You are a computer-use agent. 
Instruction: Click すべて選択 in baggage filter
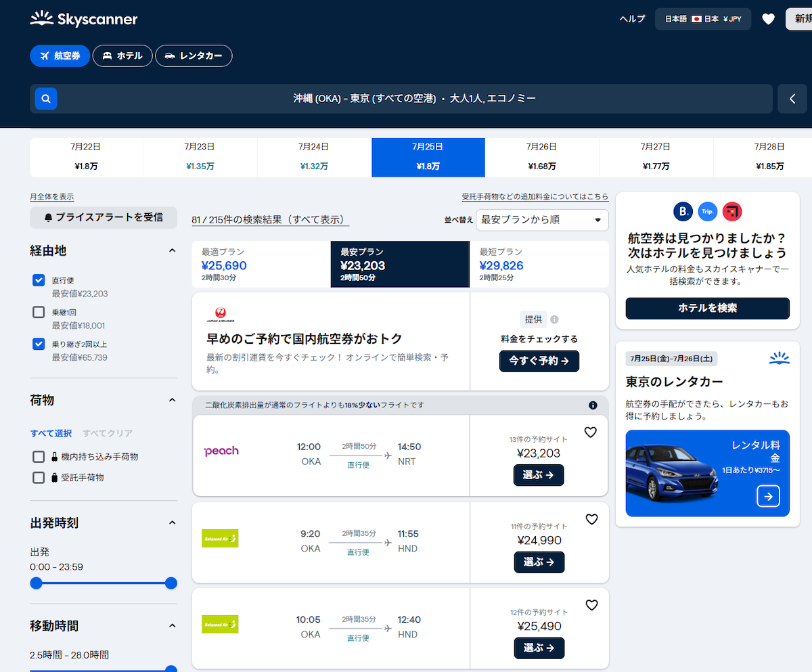[51, 433]
